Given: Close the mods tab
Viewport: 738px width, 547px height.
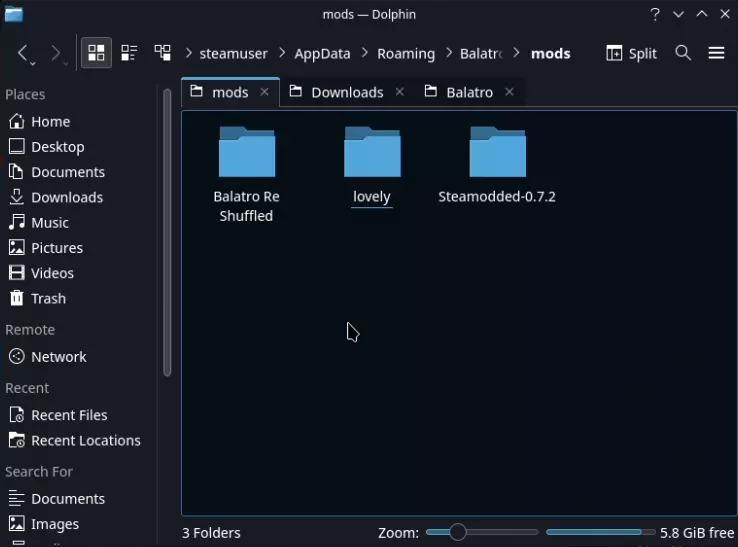Looking at the screenshot, I should point(265,92).
